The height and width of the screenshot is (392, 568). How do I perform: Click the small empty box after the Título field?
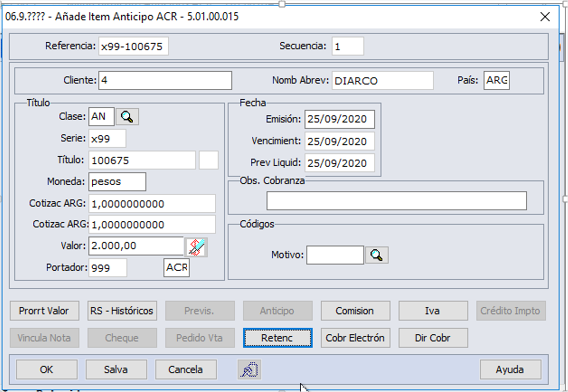point(209,160)
